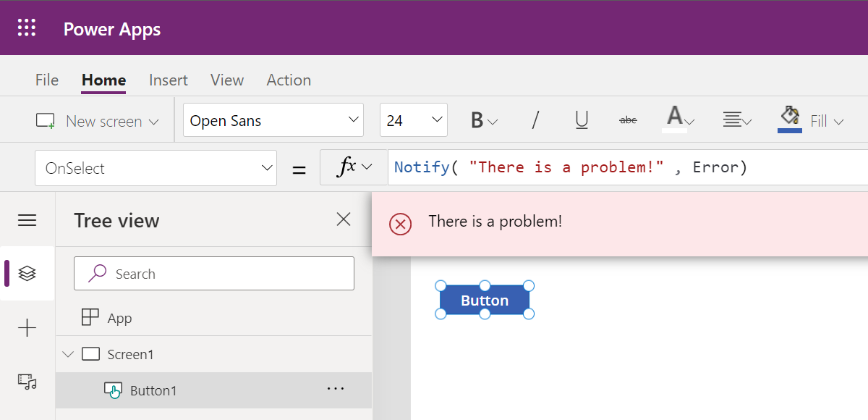868x420 pixels.
Task: Apply strikethrough formatting
Action: (x=626, y=120)
